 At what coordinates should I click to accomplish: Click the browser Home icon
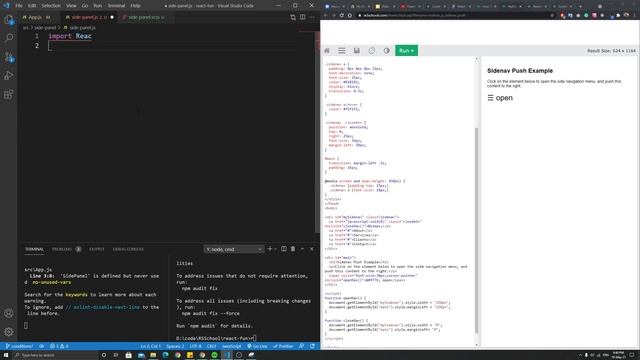[349, 15]
